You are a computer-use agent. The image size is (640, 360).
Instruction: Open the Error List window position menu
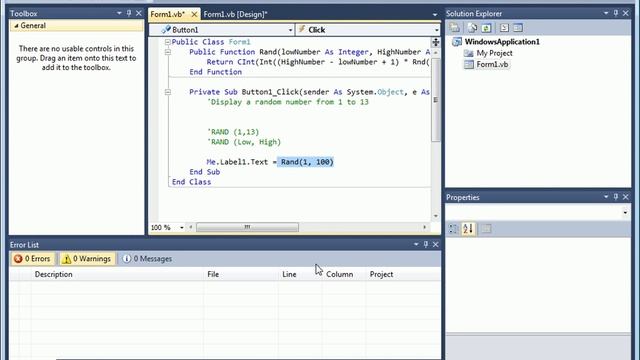coord(416,244)
